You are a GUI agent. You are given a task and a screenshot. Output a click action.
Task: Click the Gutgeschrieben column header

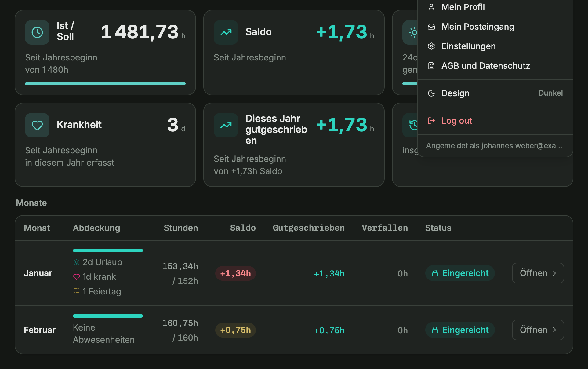[x=309, y=228]
